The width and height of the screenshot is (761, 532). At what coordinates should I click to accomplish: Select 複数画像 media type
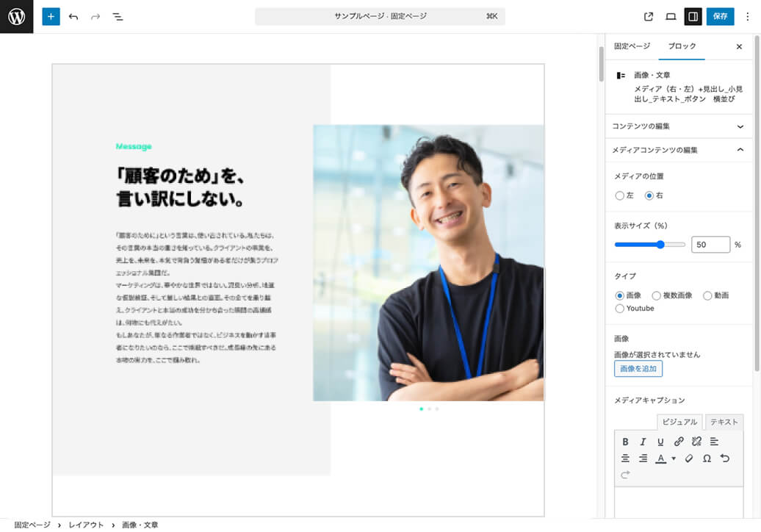[657, 295]
